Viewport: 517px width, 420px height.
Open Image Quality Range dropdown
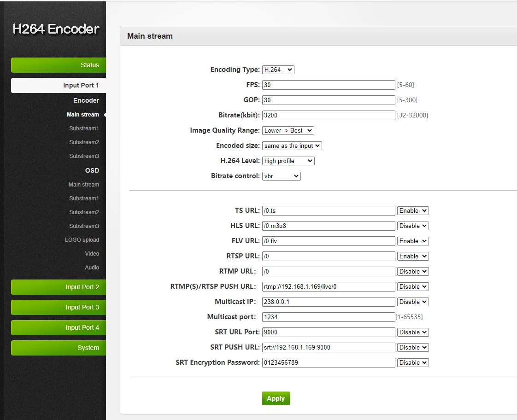(288, 130)
